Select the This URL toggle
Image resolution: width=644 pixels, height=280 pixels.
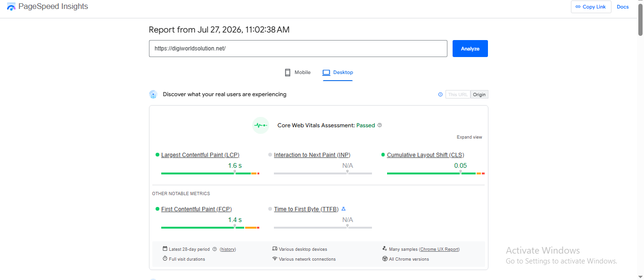[458, 95]
